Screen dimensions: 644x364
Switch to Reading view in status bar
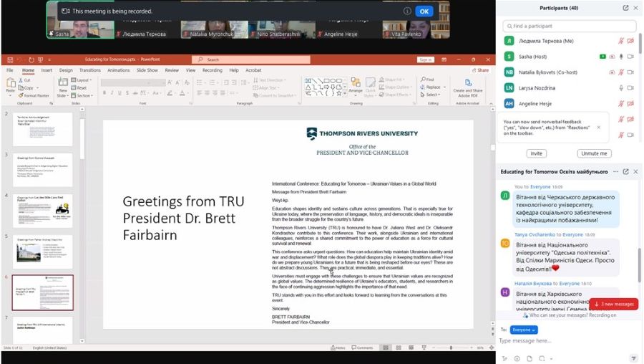click(x=411, y=348)
